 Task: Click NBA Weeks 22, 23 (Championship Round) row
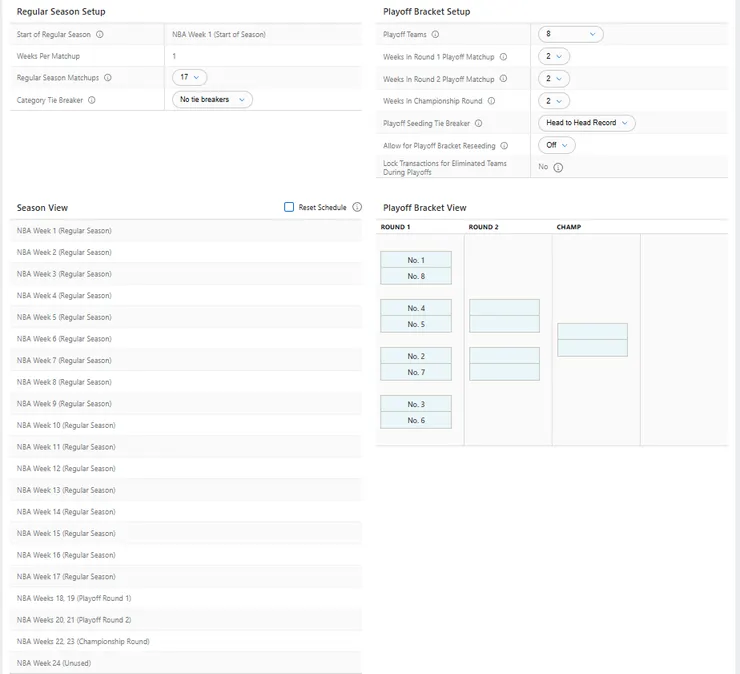(186, 641)
